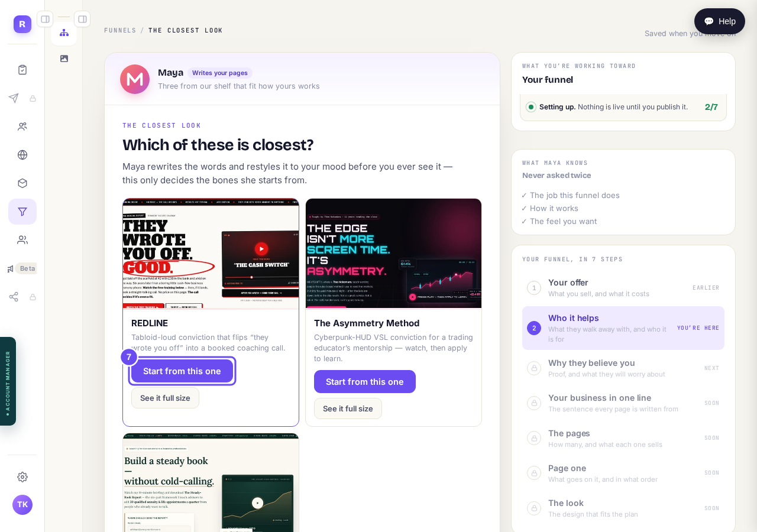This screenshot has height=532, width=757.
Task: Open the clipboard checklist icon in sidebar
Action: point(22,70)
